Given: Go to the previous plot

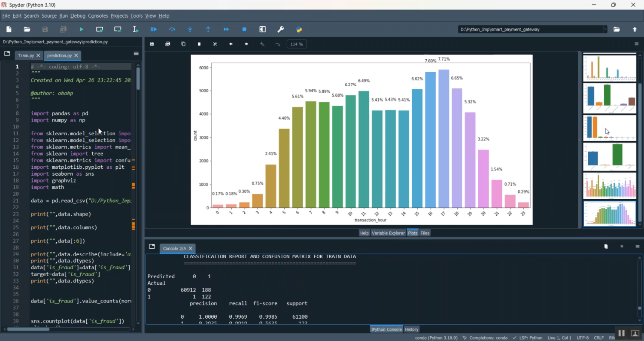Looking at the screenshot, I should [231, 43].
